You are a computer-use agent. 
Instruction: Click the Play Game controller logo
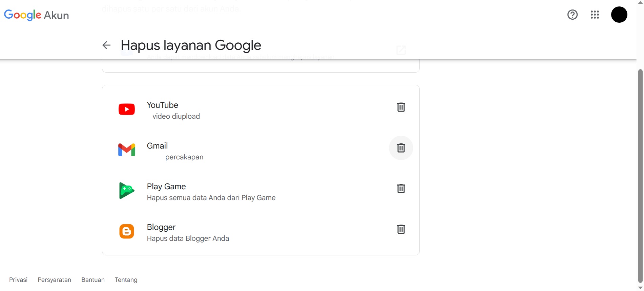pos(127,190)
